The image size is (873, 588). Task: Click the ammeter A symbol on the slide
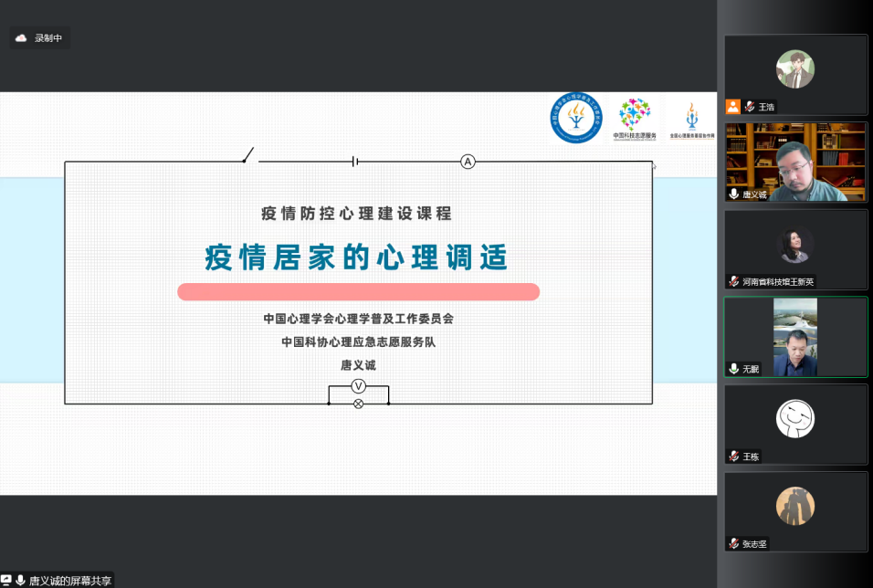click(x=468, y=162)
